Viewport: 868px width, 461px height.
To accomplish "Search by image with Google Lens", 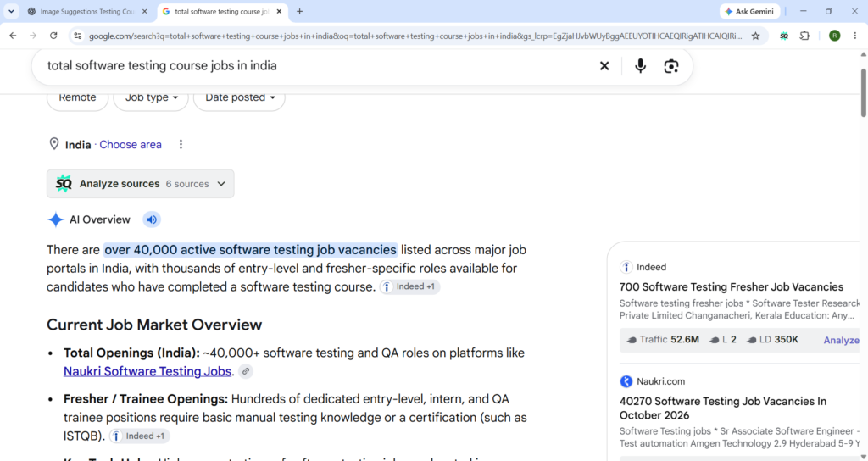I will [671, 66].
